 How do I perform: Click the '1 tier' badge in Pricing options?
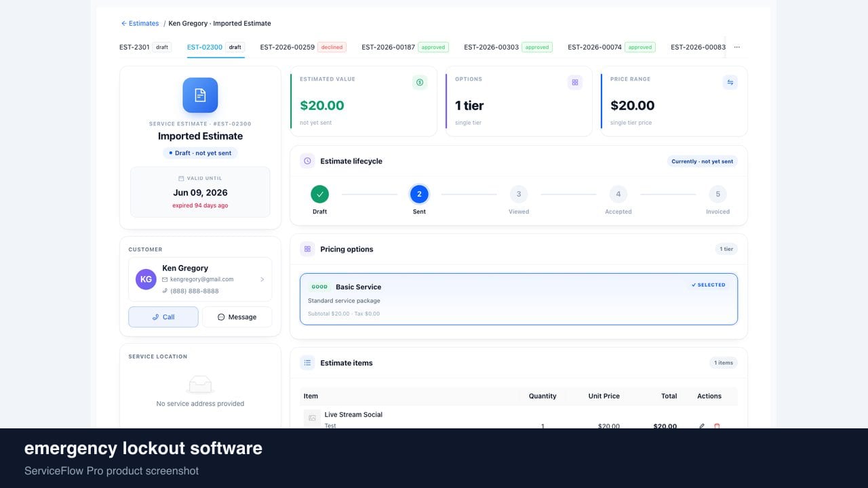(x=726, y=249)
